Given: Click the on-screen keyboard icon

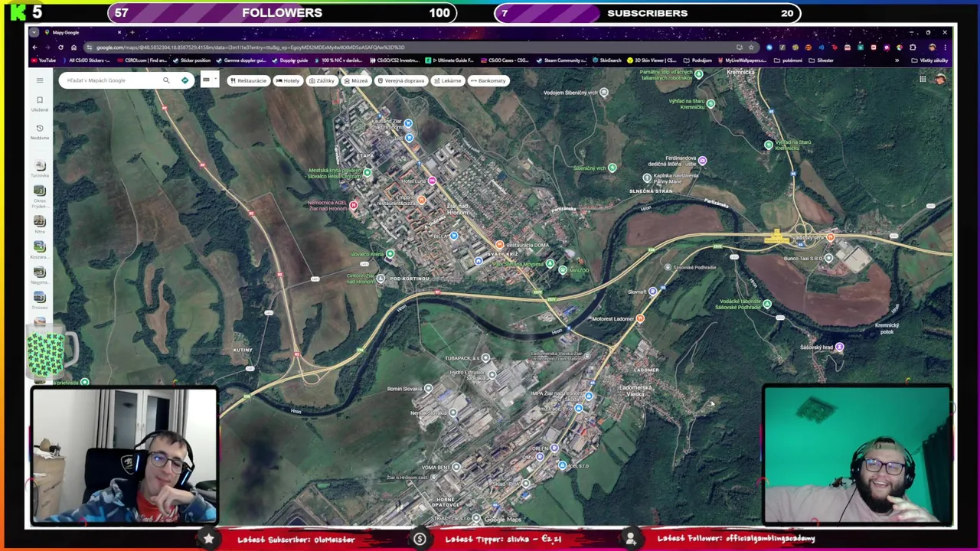Looking at the screenshot, I should pyautogui.click(x=206, y=80).
